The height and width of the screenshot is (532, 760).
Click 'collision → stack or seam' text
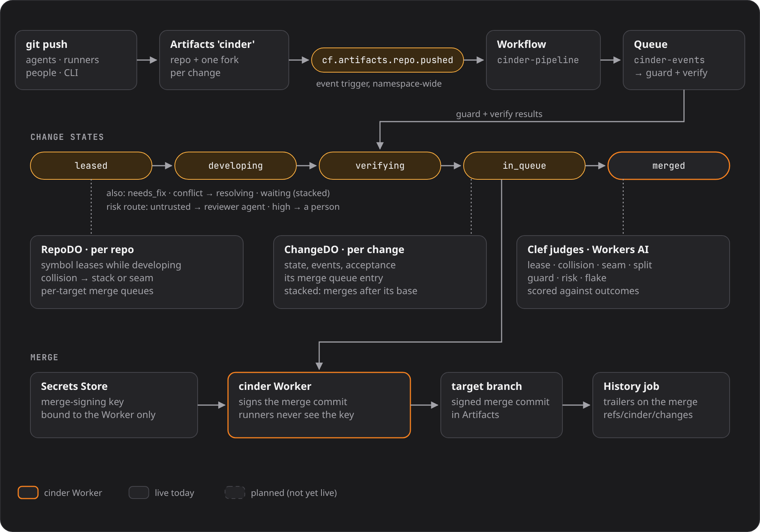97,278
